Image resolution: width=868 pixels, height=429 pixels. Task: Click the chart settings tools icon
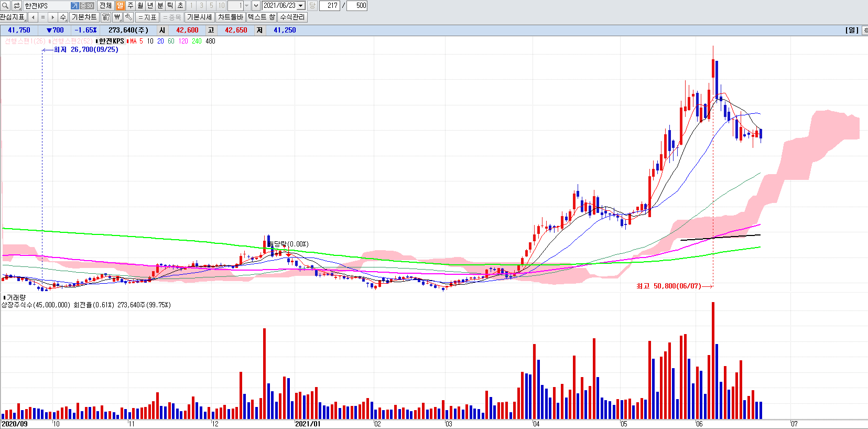[x=106, y=17]
